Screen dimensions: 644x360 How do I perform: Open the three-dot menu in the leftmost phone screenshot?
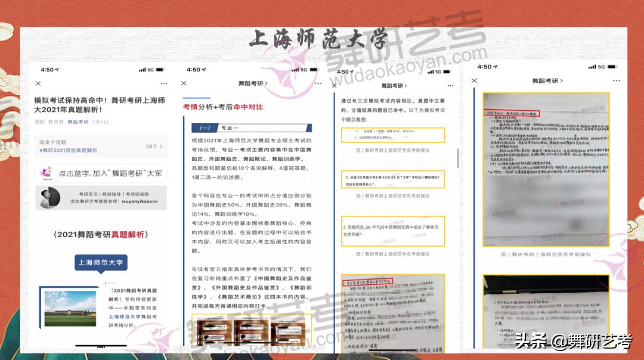pos(164,83)
